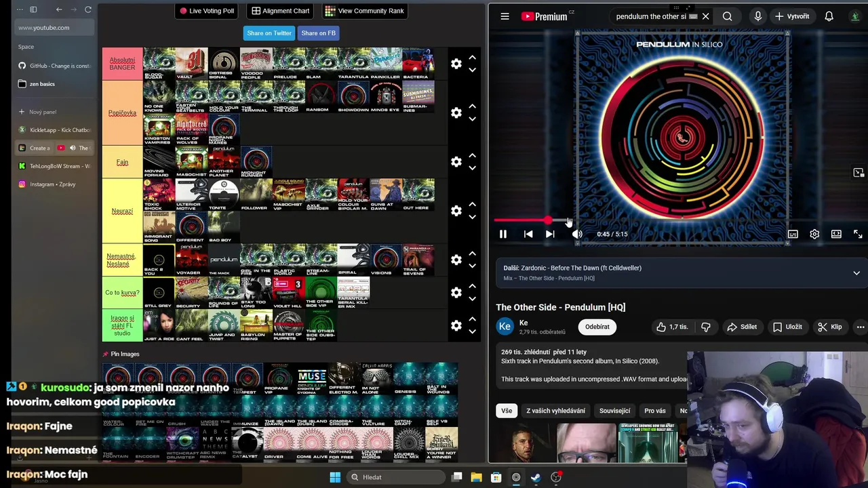Click the Klip scissors button
This screenshot has height=488, width=868.
pyautogui.click(x=830, y=327)
